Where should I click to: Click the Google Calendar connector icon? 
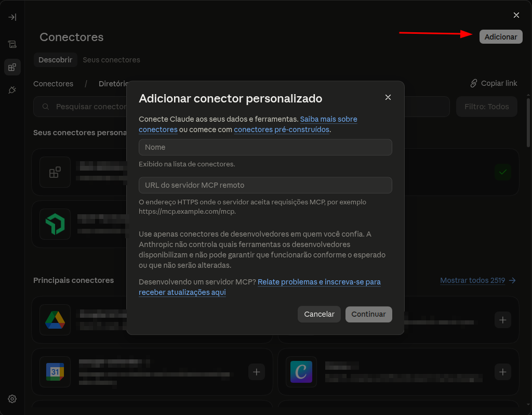(x=55, y=372)
